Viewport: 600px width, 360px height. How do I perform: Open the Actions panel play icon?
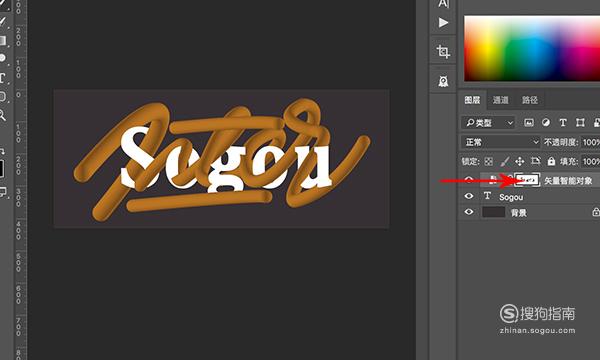pos(443,23)
